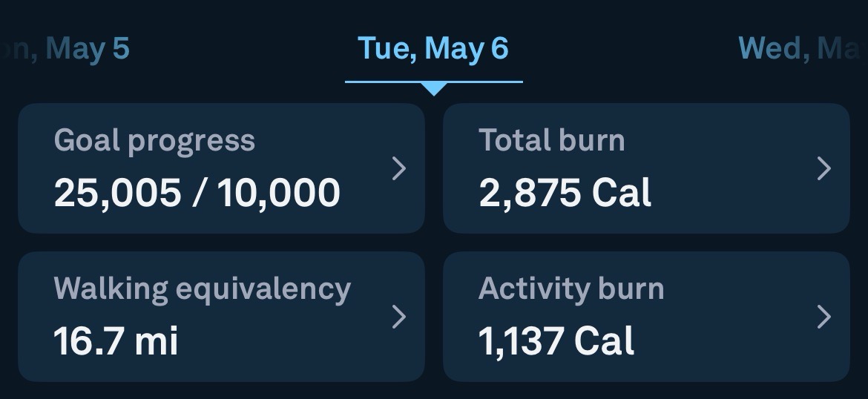Viewport: 868px width, 399px height.
Task: Select the Tue, May 6 date tab
Action: click(x=433, y=49)
